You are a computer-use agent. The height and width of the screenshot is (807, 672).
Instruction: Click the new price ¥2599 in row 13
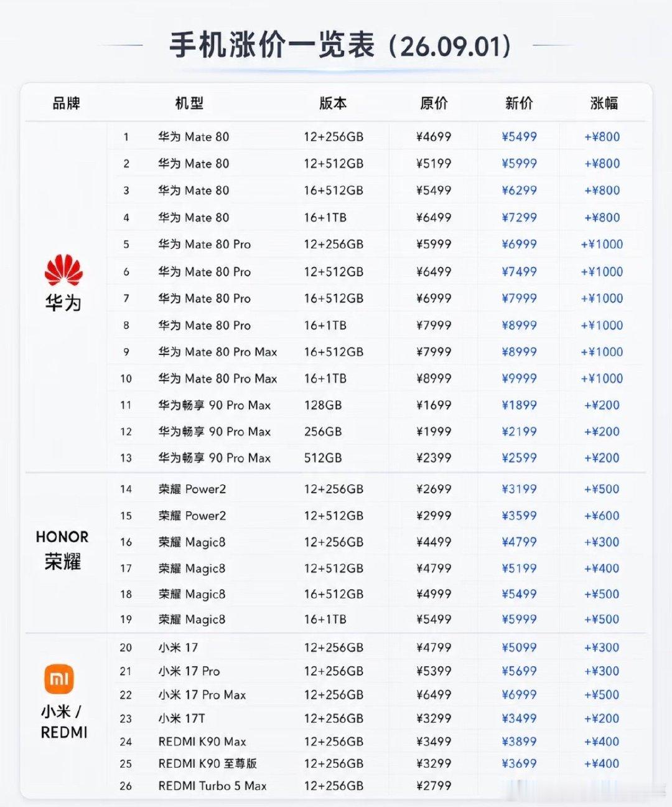coord(519,458)
